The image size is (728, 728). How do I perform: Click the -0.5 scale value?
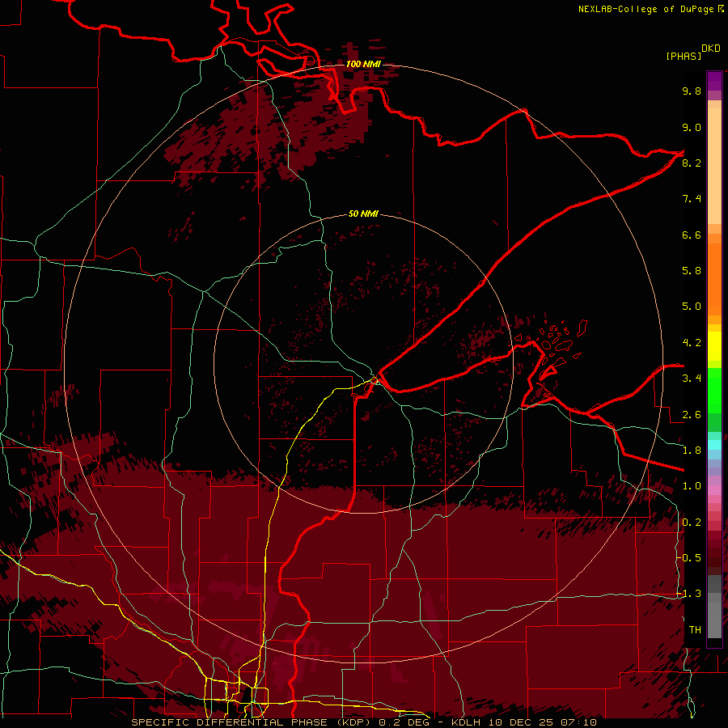(688, 558)
